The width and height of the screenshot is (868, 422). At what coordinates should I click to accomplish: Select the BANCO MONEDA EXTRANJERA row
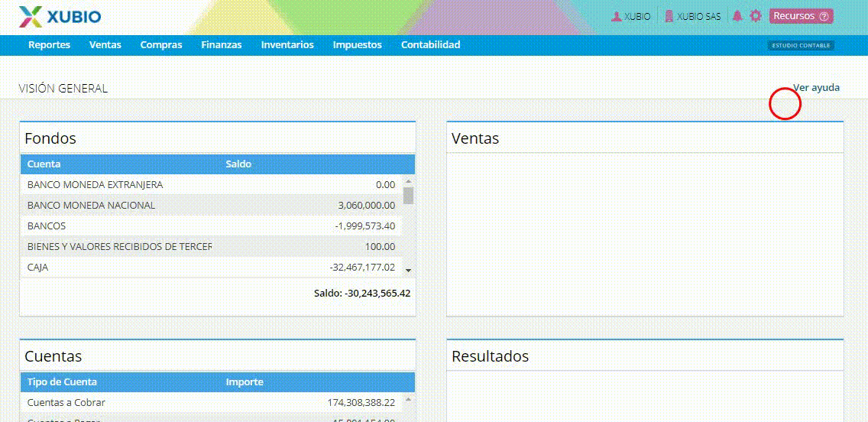(212, 184)
